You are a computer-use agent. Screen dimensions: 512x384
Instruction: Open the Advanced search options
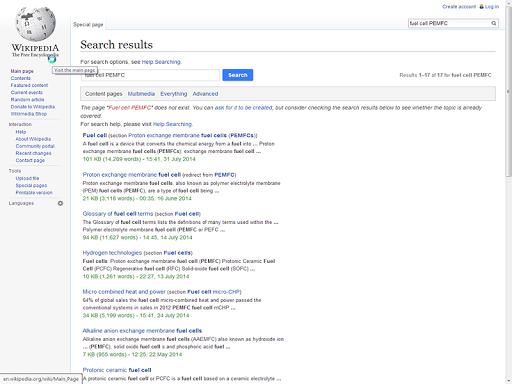[205, 94]
